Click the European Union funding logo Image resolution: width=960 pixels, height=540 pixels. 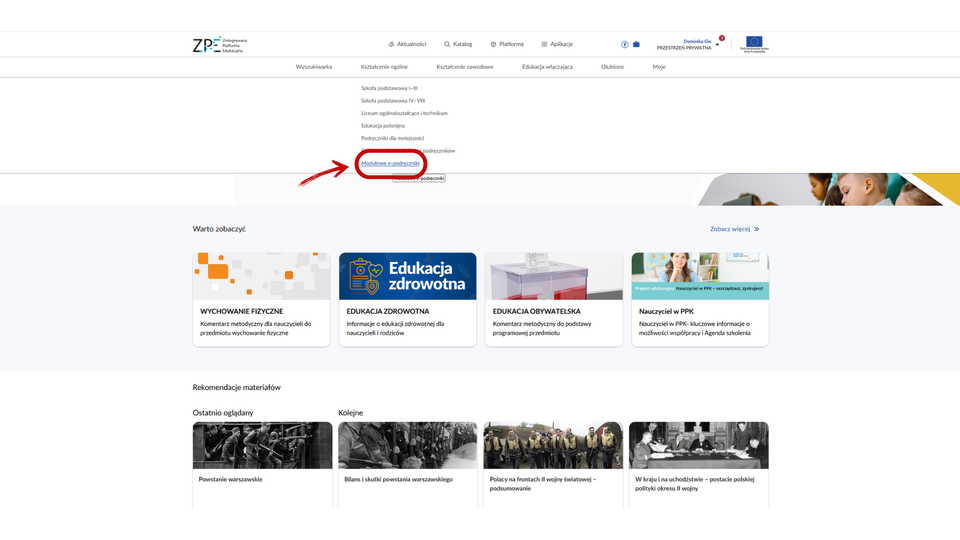pyautogui.click(x=753, y=44)
